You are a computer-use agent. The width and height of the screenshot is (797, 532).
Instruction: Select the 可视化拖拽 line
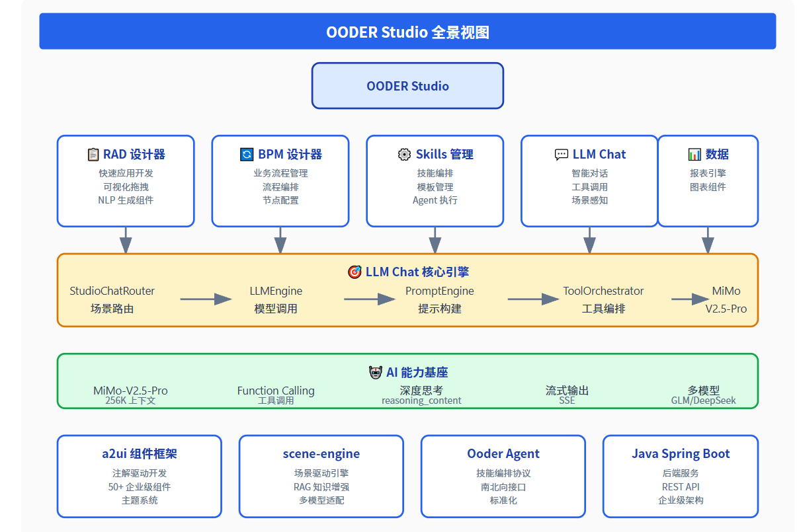coord(126,186)
